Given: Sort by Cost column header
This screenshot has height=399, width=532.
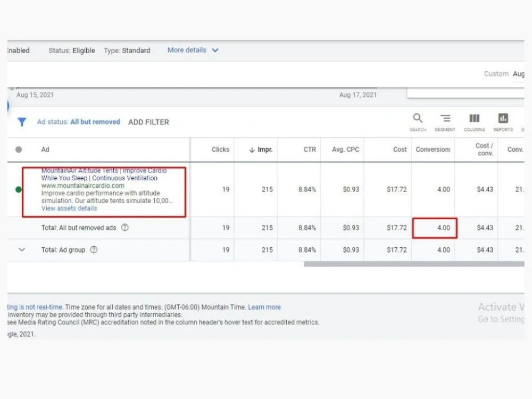Looking at the screenshot, I should pyautogui.click(x=400, y=149).
